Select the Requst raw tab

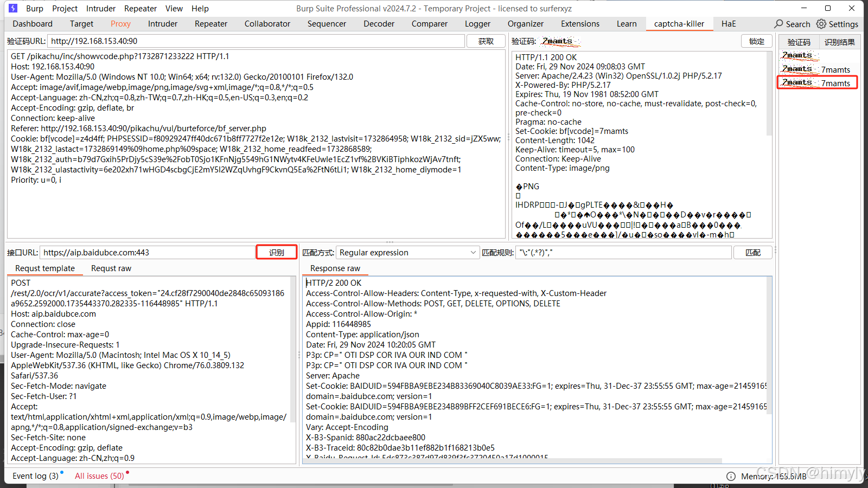pos(111,268)
